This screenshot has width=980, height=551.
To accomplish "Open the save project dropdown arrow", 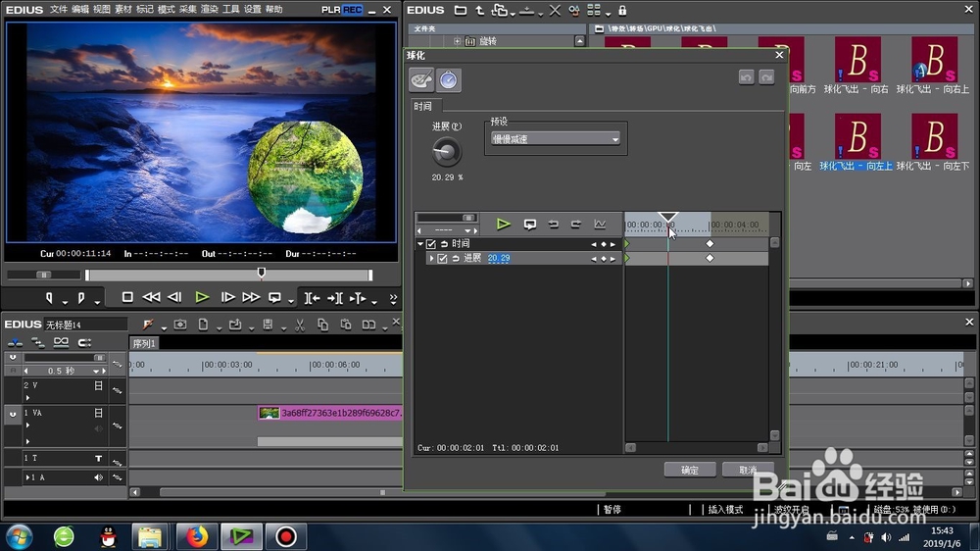I will pos(284,327).
